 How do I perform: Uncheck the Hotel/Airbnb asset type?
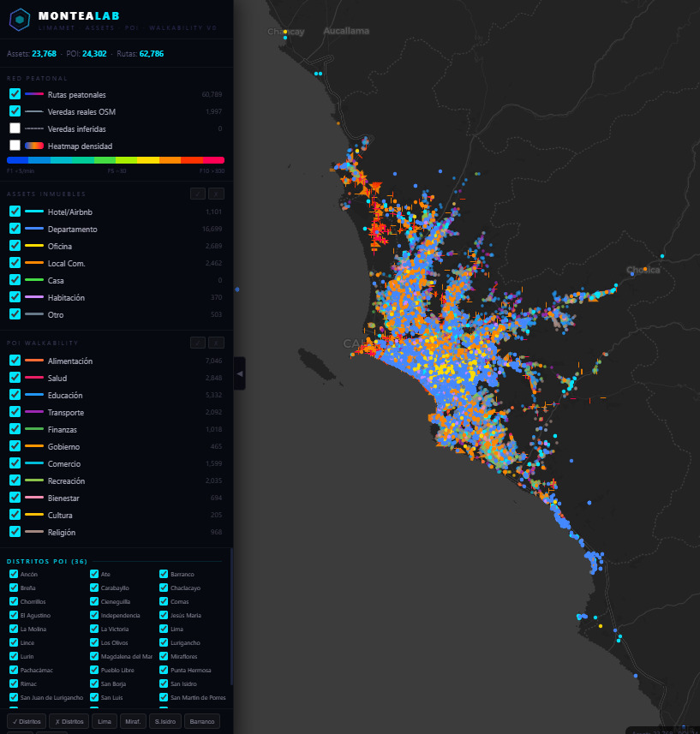tap(15, 212)
